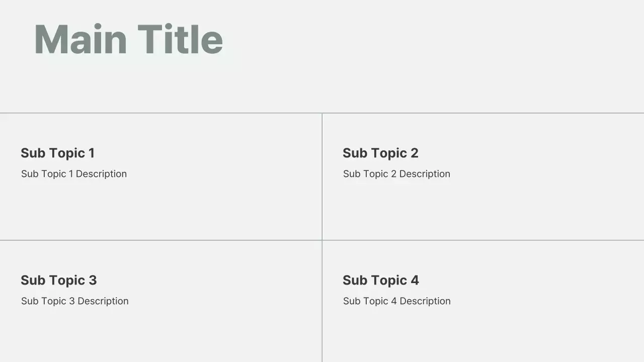Select horizontal divider between Sub Topics 1 and 3
Viewport: 644px width, 362px height.
point(161,240)
